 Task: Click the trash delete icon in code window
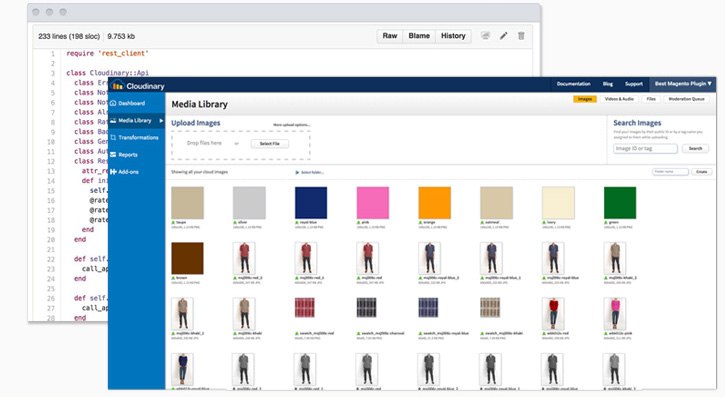pos(521,36)
